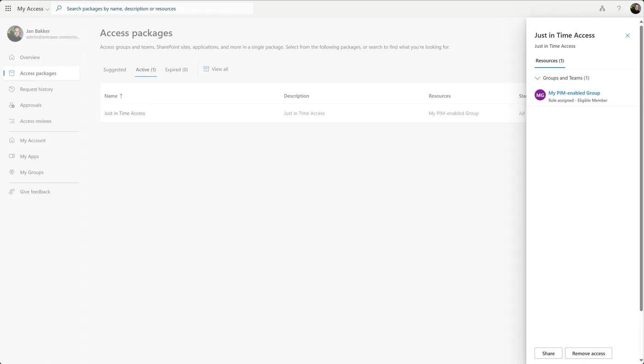Click the Share button
644x364 pixels.
pyautogui.click(x=548, y=353)
